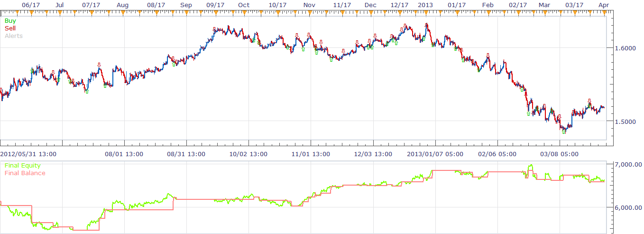Click the Jul month label
Image resolution: width=644 pixels, height=234 pixels.
point(60,4)
